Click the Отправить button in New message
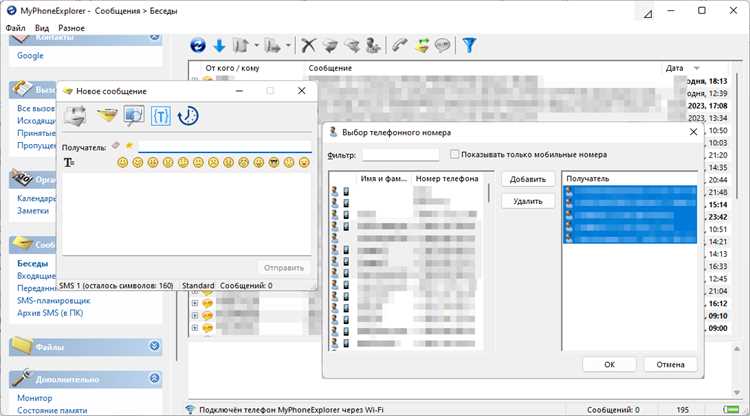The width and height of the screenshot is (750, 416). click(284, 268)
